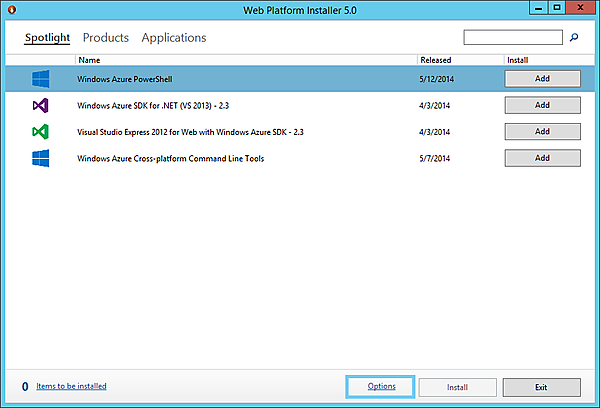Sort the list by the Name column header

89,60
